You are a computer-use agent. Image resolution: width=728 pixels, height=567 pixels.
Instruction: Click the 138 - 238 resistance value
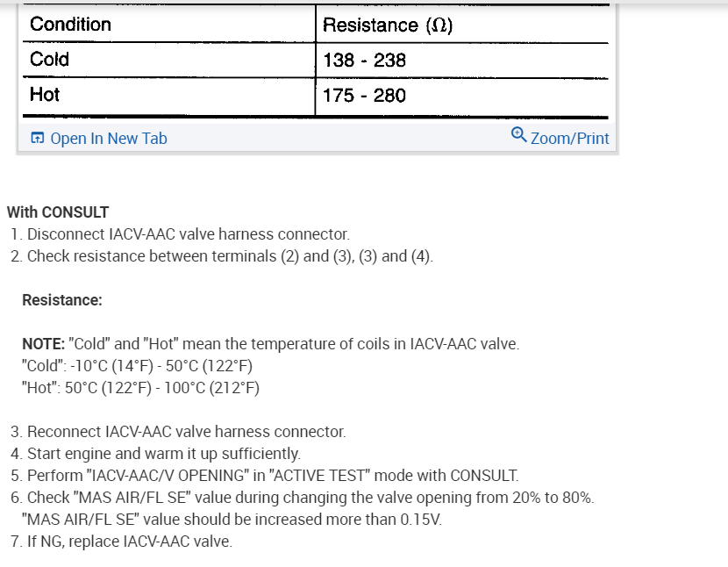point(364,61)
